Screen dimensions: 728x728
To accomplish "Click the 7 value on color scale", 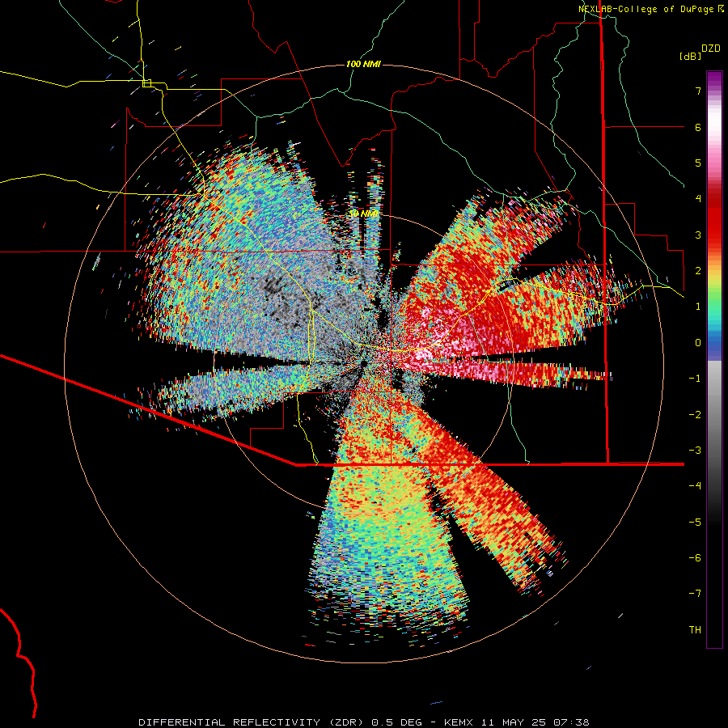I will pyautogui.click(x=698, y=91).
